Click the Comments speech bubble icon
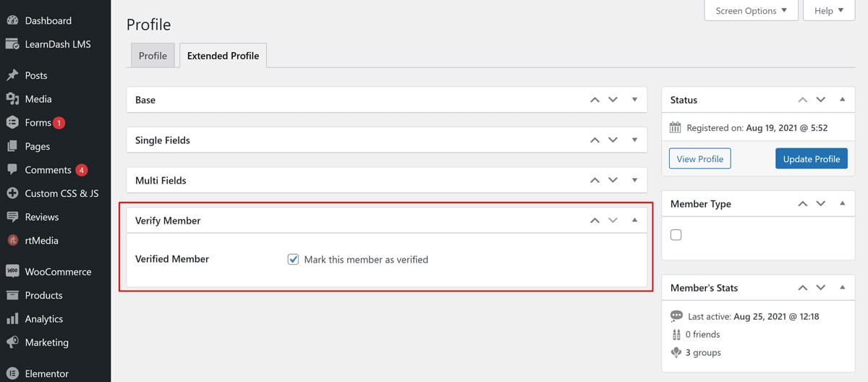The image size is (868, 382). tap(12, 170)
